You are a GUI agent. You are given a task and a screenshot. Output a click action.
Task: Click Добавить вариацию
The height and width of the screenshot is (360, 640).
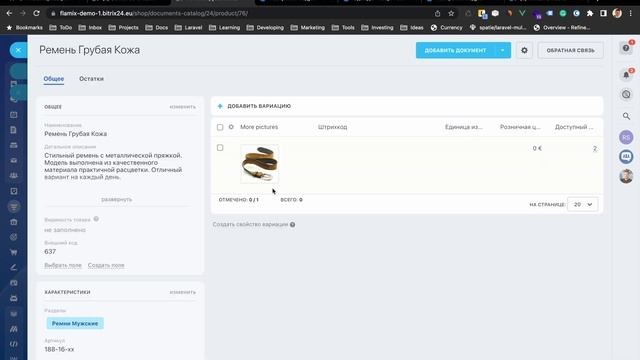[259, 106]
